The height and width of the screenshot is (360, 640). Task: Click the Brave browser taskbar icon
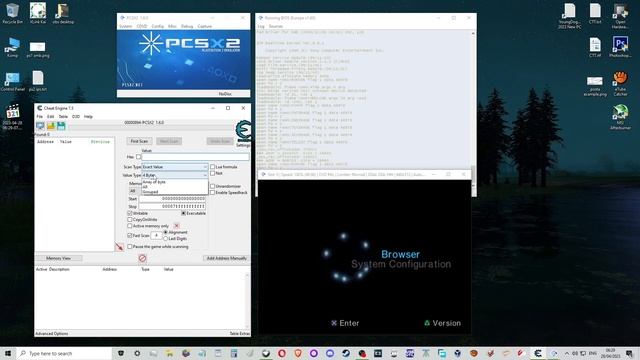(298, 353)
